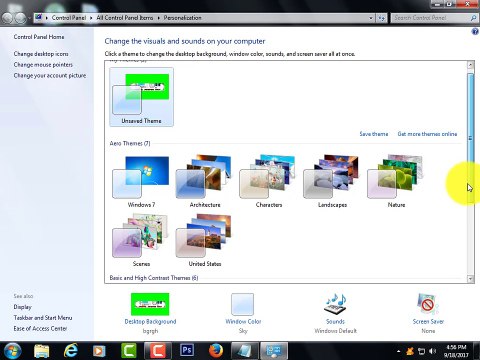The width and height of the screenshot is (480, 360).
Task: Open Control Panel Home
Action: [x=39, y=37]
